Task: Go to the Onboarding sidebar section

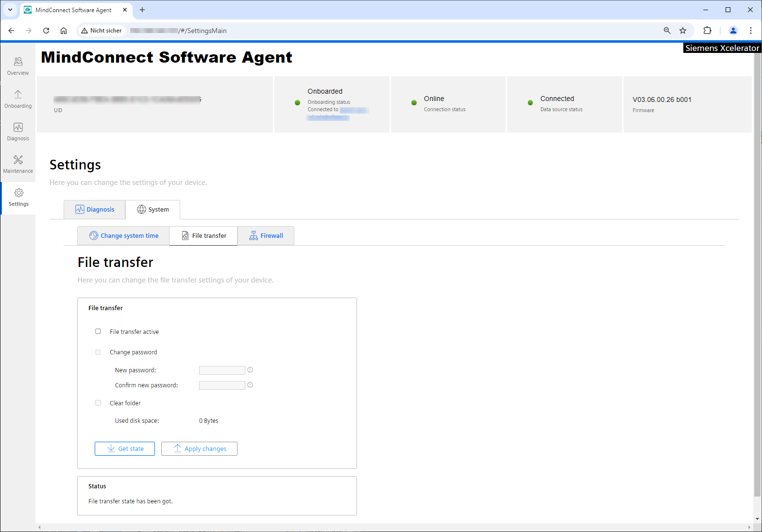Action: (18, 99)
